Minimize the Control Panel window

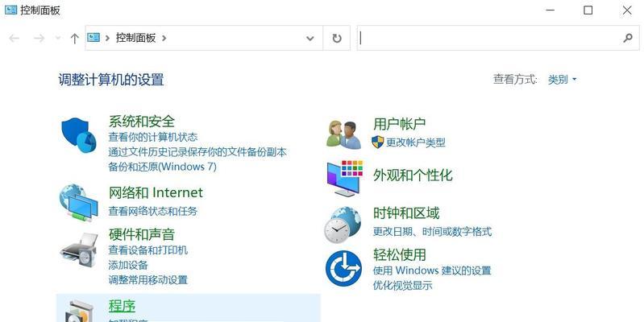pyautogui.click(x=550, y=10)
